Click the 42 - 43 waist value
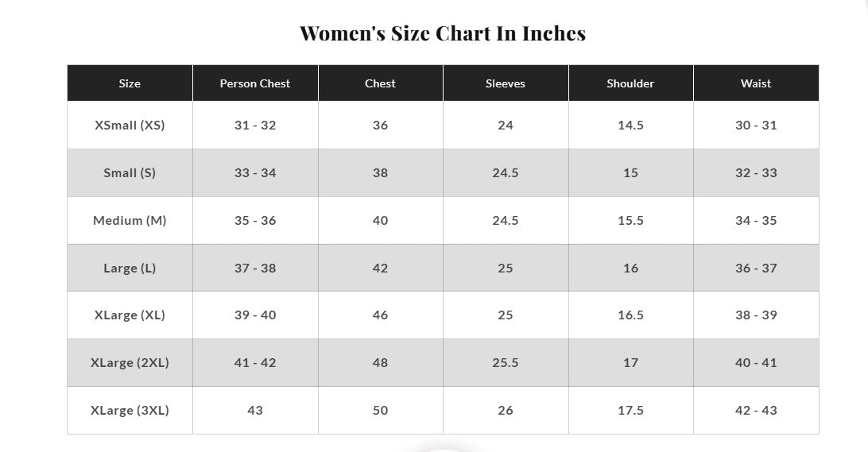The image size is (868, 452). point(756,410)
